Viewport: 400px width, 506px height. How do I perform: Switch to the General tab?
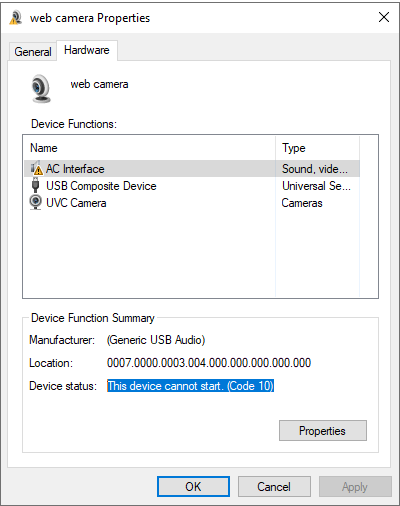pos(33,52)
